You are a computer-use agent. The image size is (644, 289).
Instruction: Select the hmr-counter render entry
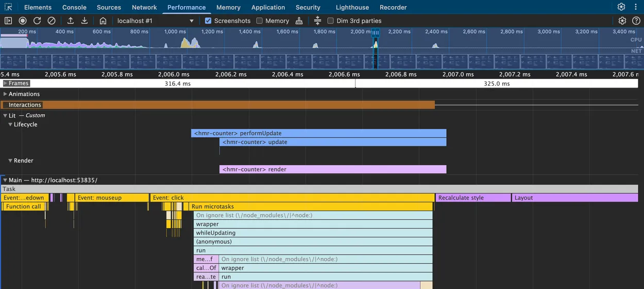(333, 169)
